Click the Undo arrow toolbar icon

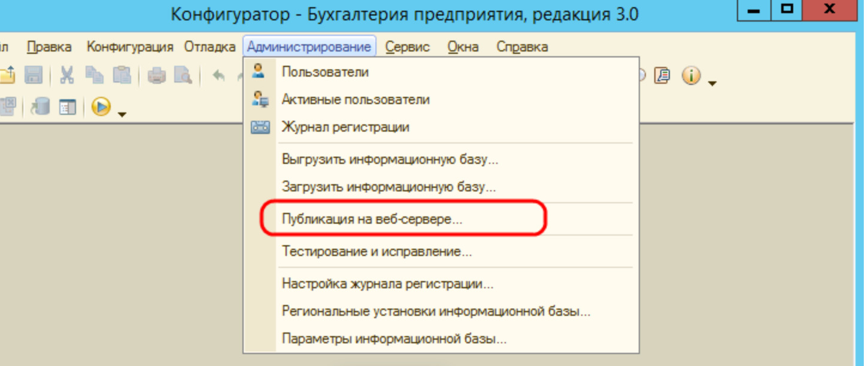[x=218, y=76]
